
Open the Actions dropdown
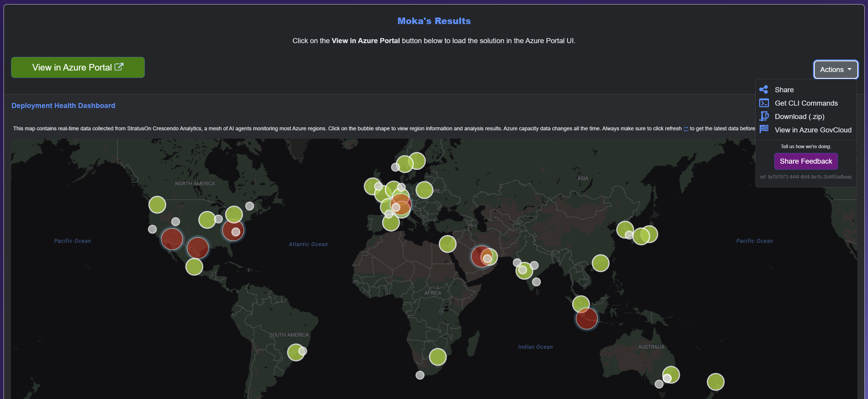(835, 70)
